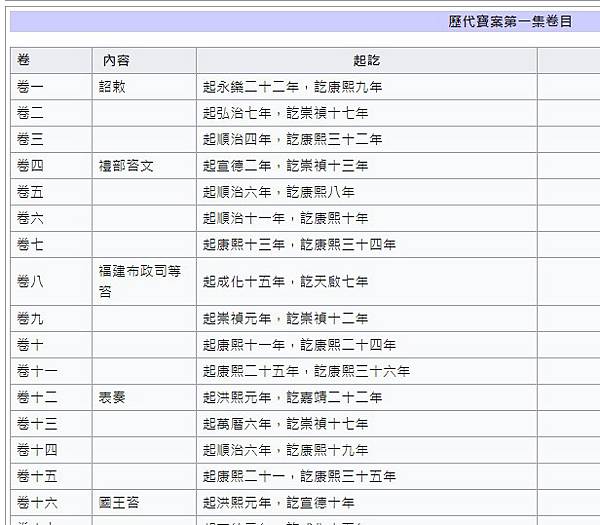Click the 內容 column header

click(x=144, y=60)
